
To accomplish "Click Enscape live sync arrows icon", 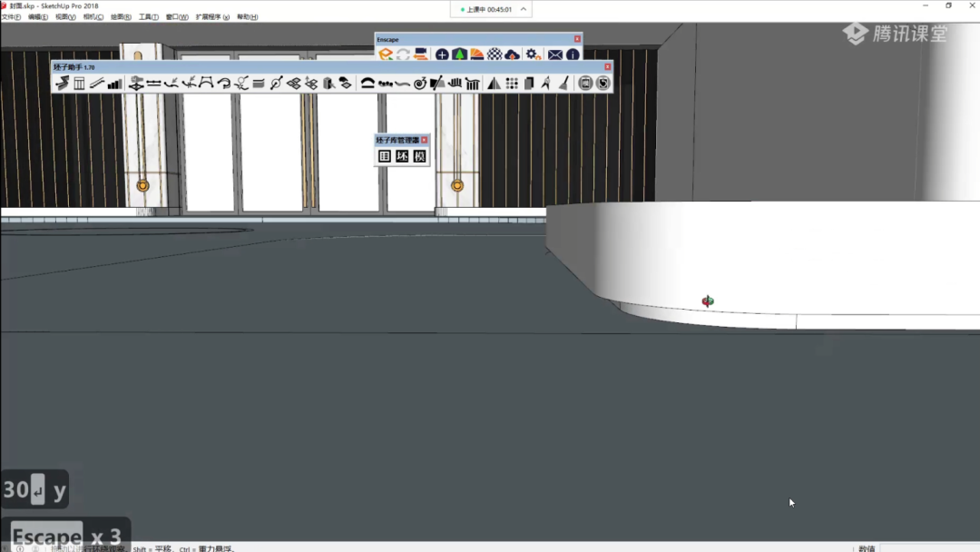I will [x=403, y=55].
